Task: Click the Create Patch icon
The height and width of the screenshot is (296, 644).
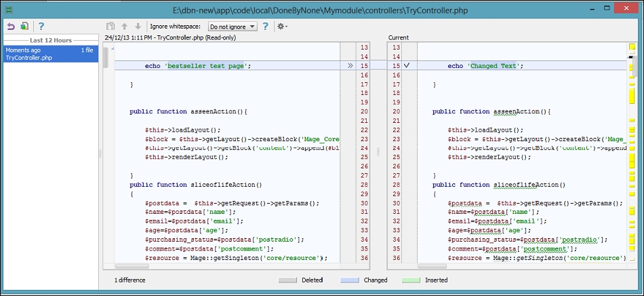Action: pyautogui.click(x=24, y=26)
